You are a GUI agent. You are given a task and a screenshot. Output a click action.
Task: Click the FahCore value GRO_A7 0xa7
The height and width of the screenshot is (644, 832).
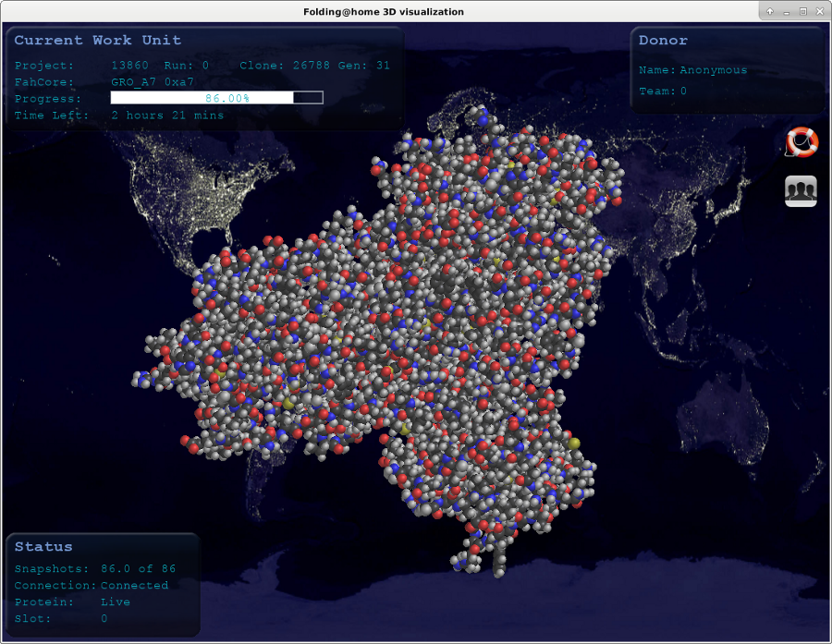tap(152, 82)
